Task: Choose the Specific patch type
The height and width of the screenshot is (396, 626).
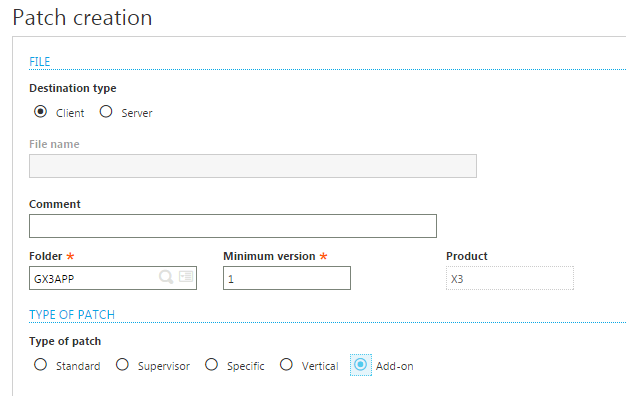Action: point(211,365)
